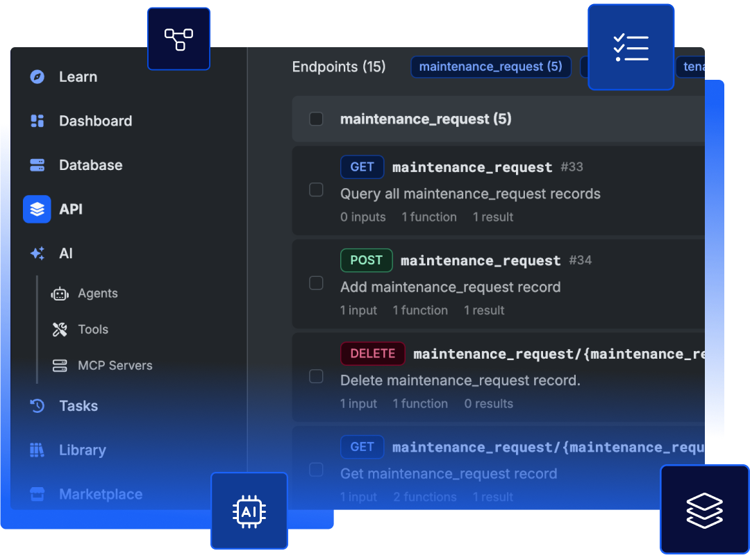Open the maintenance_request (5) filter pill
The width and height of the screenshot is (750, 560).
click(x=491, y=67)
